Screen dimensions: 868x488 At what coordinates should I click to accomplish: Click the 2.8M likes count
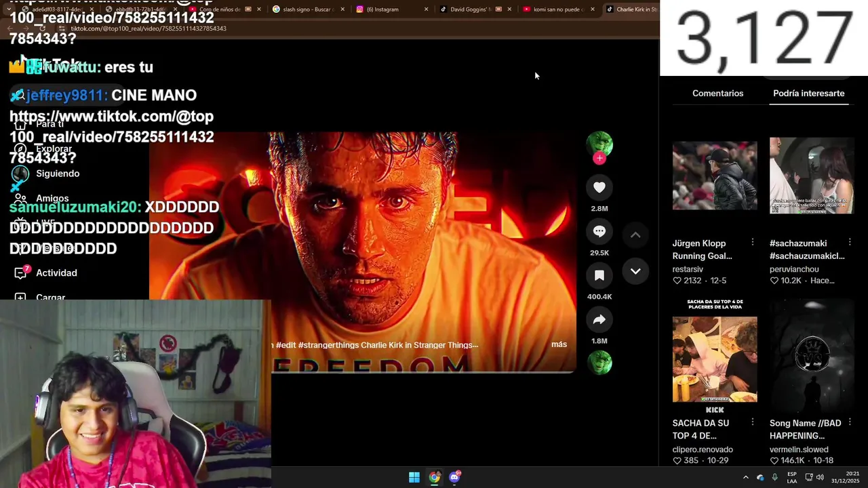pos(599,209)
